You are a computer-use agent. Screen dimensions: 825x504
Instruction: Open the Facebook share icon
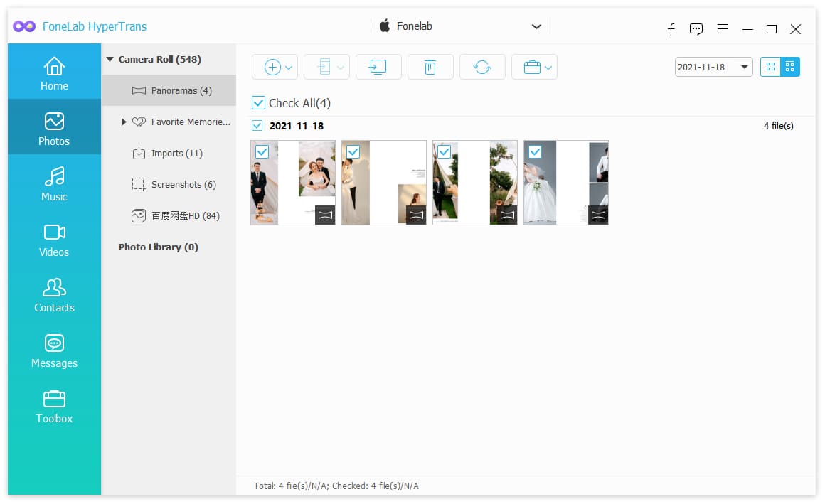point(671,29)
